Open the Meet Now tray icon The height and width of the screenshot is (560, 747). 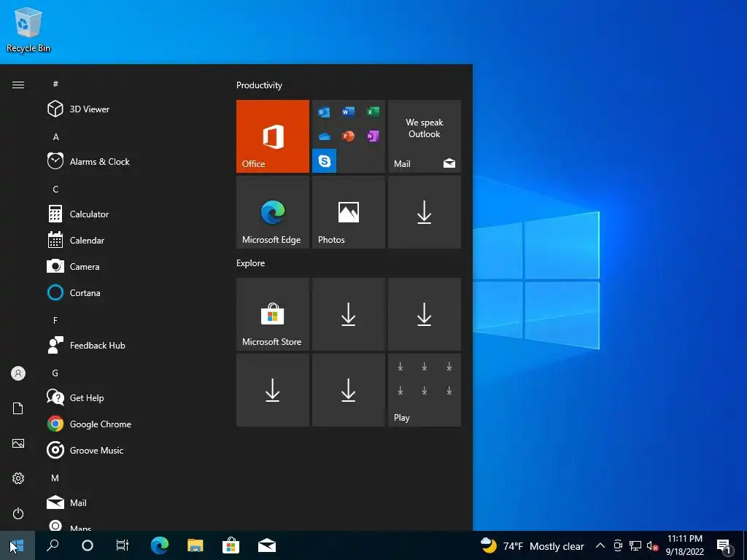click(x=618, y=545)
